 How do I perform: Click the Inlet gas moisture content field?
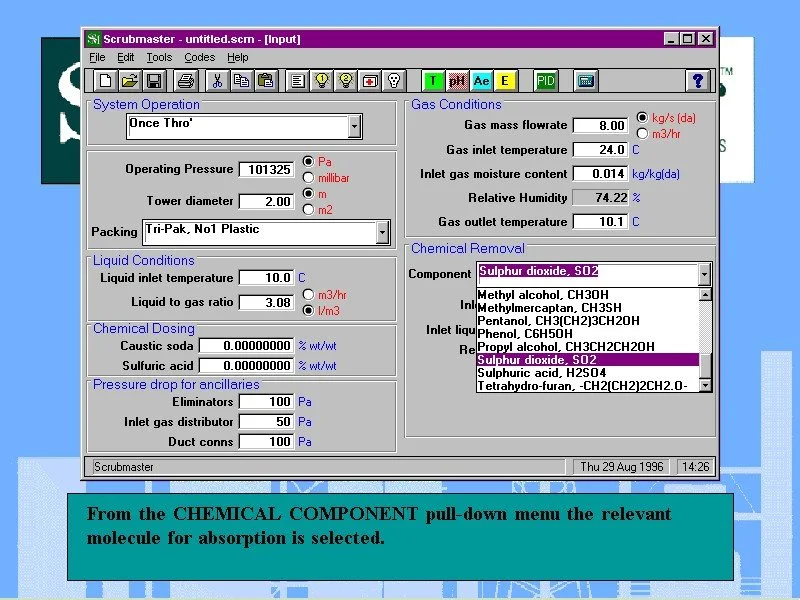(x=600, y=173)
